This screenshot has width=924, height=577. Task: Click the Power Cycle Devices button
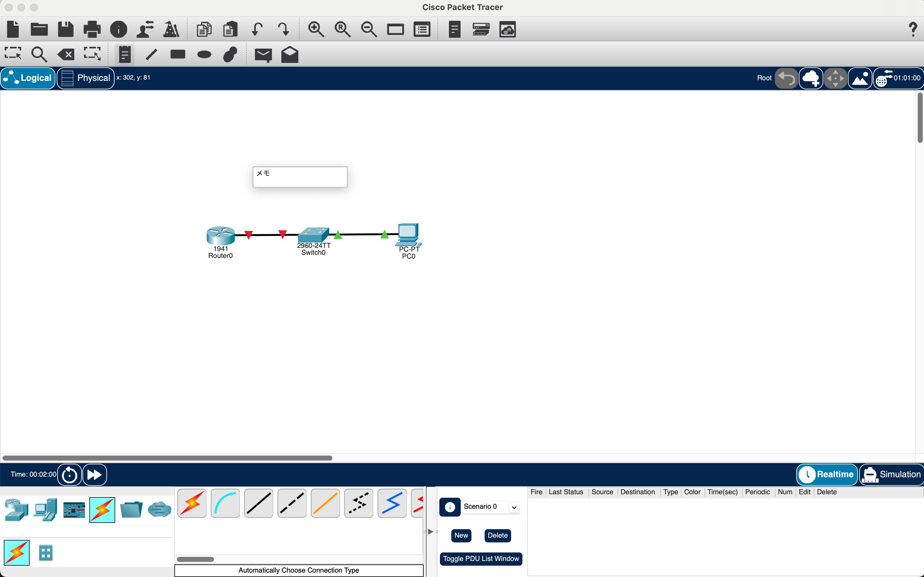point(70,475)
